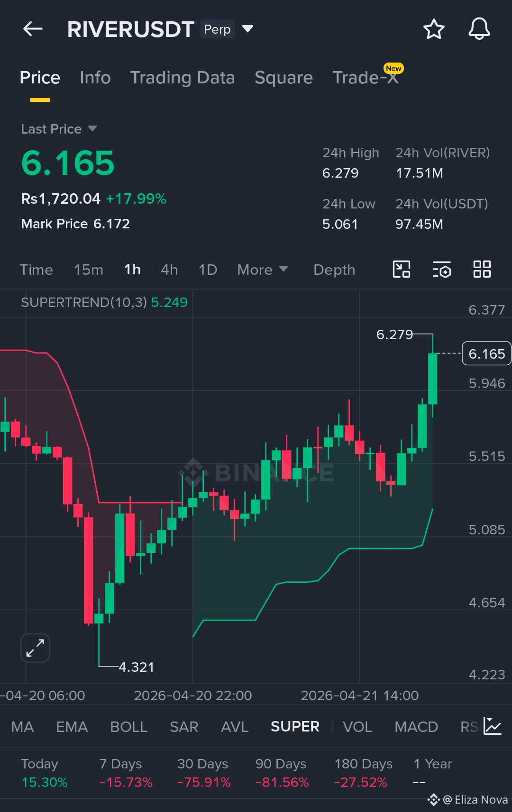Screen dimensions: 512x812
Task: Expand the RIVERUSDT pair selector arrow
Action: 247,29
